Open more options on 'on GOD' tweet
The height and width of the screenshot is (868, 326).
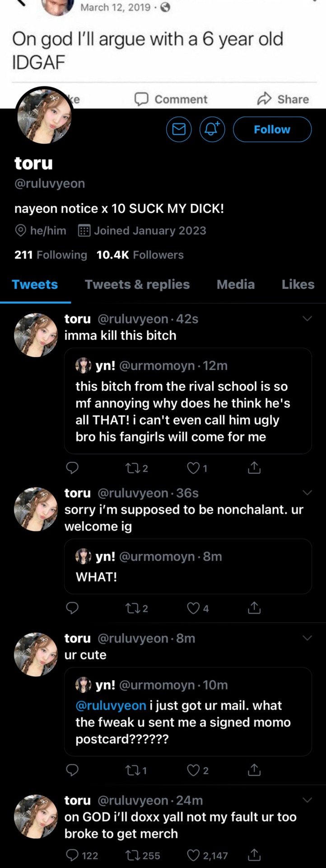pyautogui.click(x=307, y=800)
